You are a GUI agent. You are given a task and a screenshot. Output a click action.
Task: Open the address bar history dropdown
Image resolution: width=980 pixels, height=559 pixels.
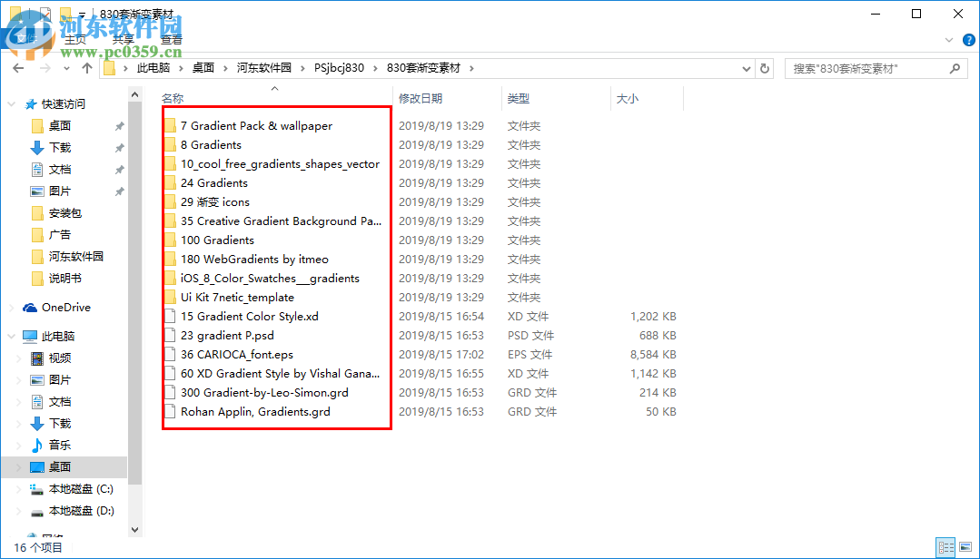point(746,67)
